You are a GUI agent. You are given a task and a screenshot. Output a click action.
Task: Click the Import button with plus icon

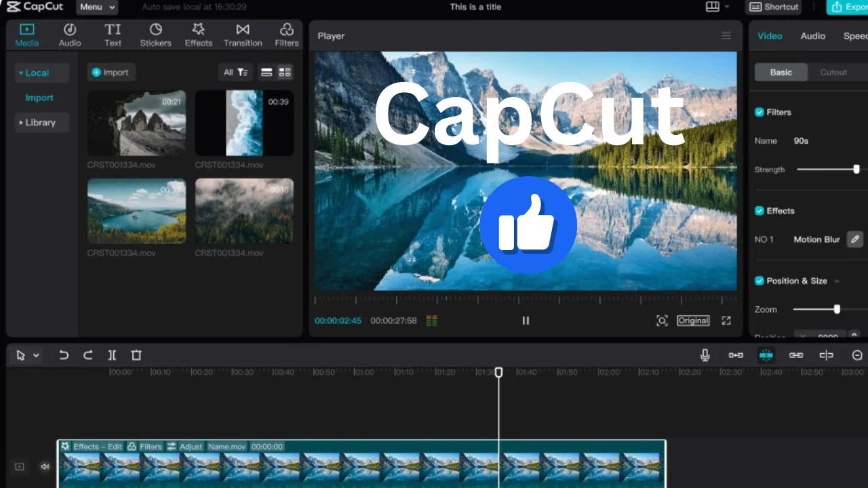[x=111, y=73]
